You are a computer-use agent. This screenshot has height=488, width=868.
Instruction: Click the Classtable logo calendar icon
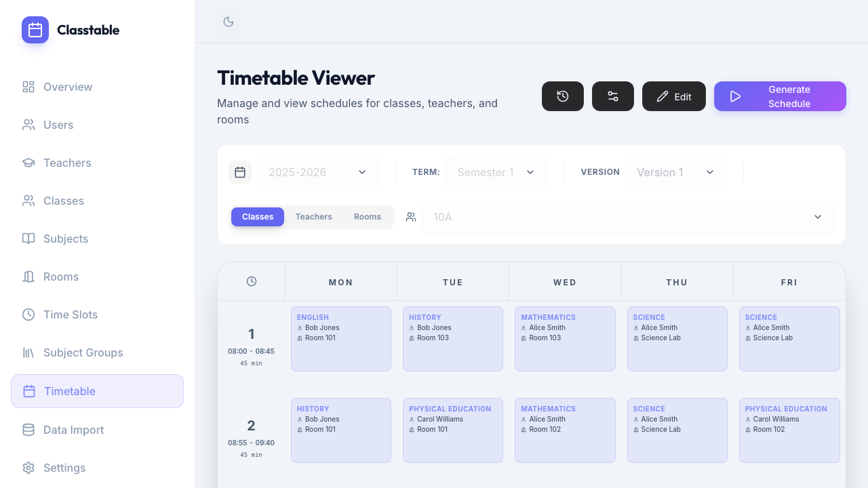click(x=35, y=30)
